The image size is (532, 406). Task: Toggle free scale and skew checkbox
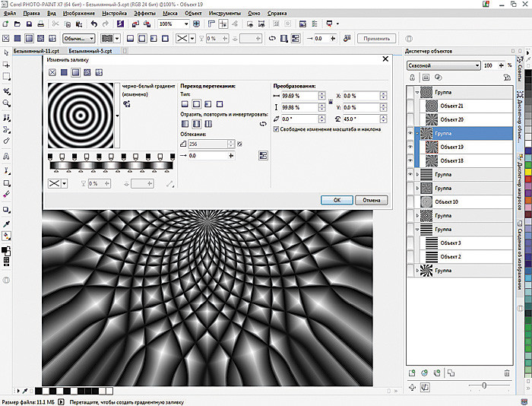tap(275, 129)
